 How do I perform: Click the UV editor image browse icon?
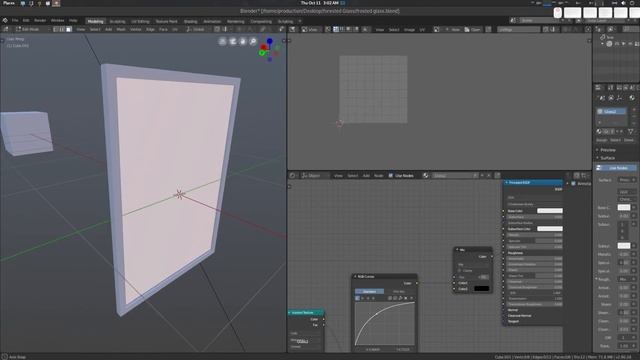point(437,29)
